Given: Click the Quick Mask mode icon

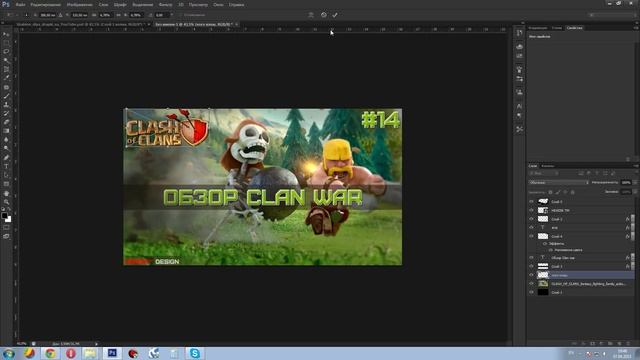Looking at the screenshot, I should (6, 228).
